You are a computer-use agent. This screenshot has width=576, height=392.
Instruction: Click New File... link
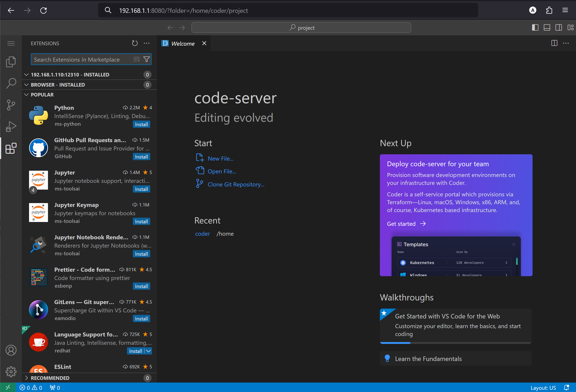221,158
